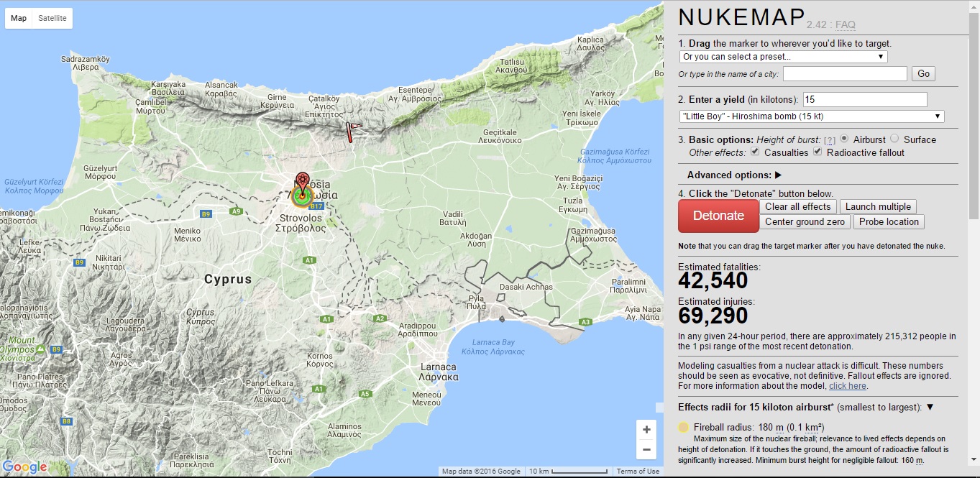Click the A5 road shield
This screenshot has height=478, width=980.
(365, 393)
